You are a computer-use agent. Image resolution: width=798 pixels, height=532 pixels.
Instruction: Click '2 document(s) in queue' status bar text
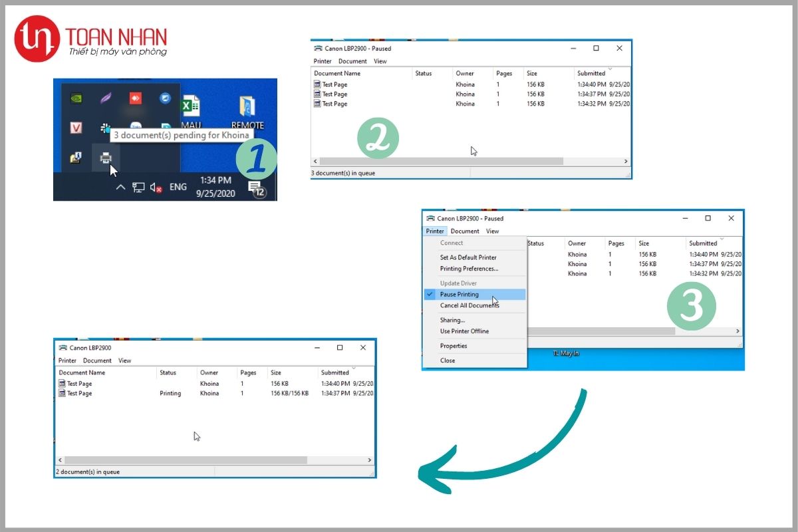tap(88, 472)
